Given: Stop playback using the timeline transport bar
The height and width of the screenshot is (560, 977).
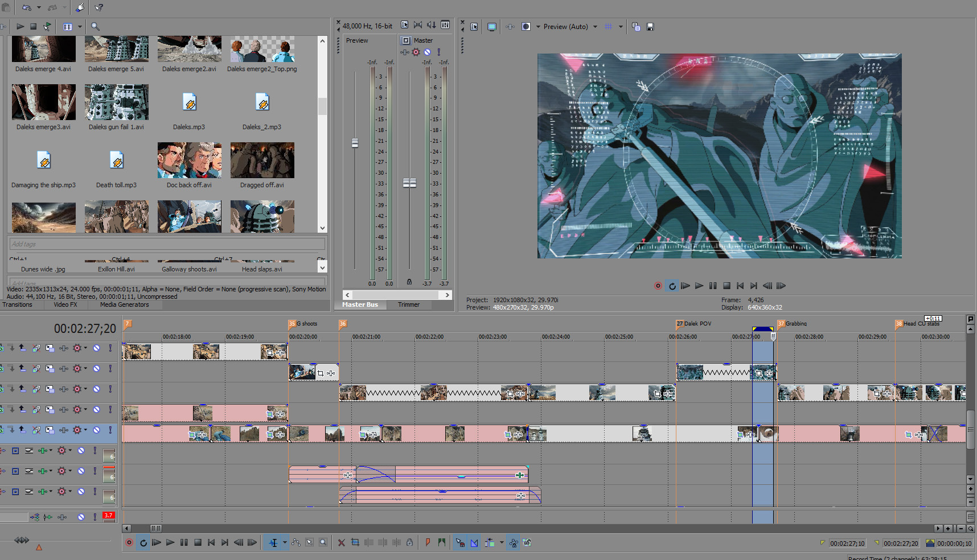Looking at the screenshot, I should pos(198,543).
